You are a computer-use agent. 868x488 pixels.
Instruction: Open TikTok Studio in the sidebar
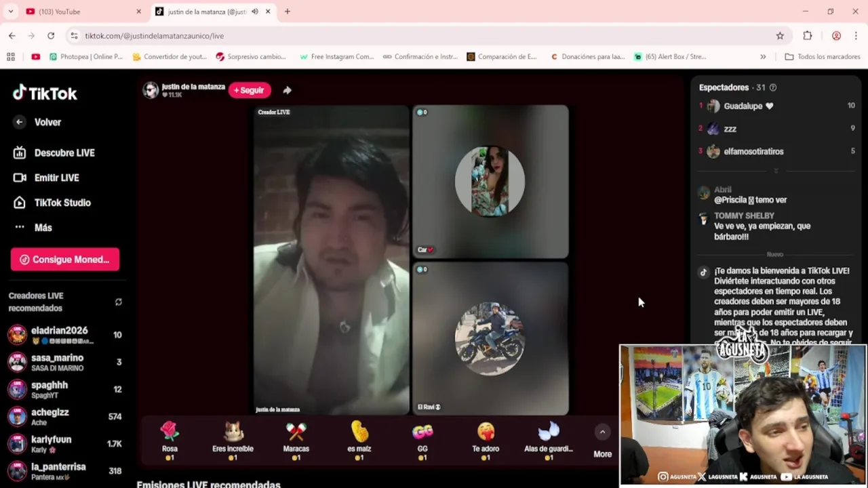click(x=52, y=203)
